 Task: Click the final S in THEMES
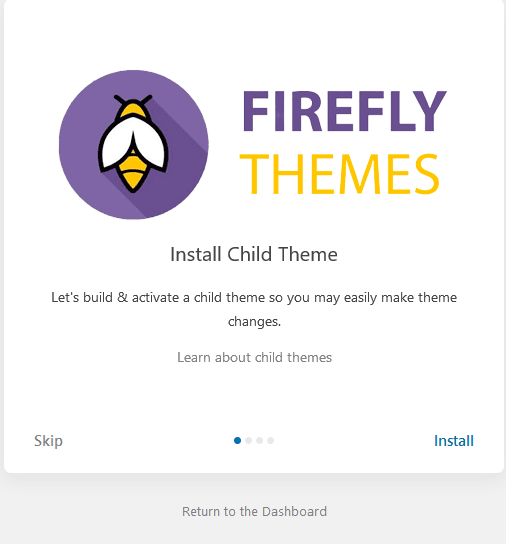tap(427, 174)
